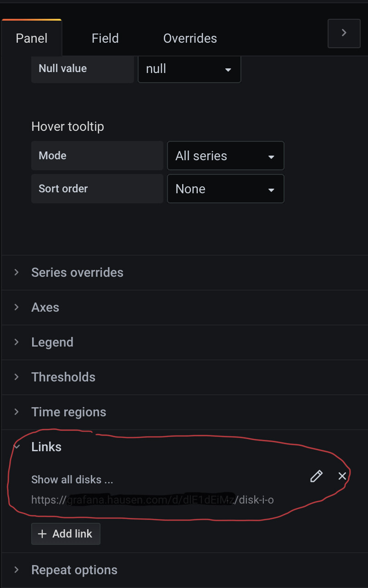Click the 'Show all disks ...' link title
Viewport: 368px width, 588px height.
tap(72, 480)
